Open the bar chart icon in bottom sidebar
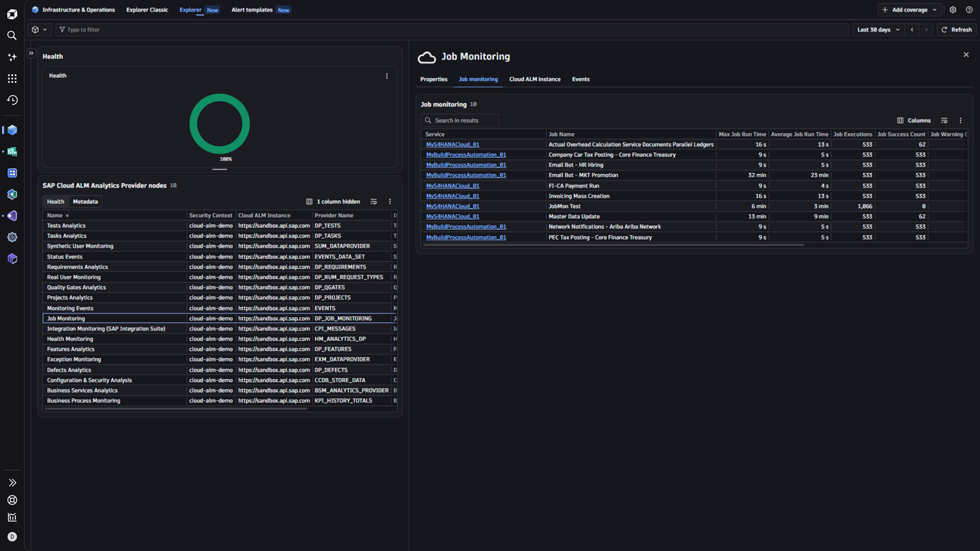980x551 pixels. point(12,517)
